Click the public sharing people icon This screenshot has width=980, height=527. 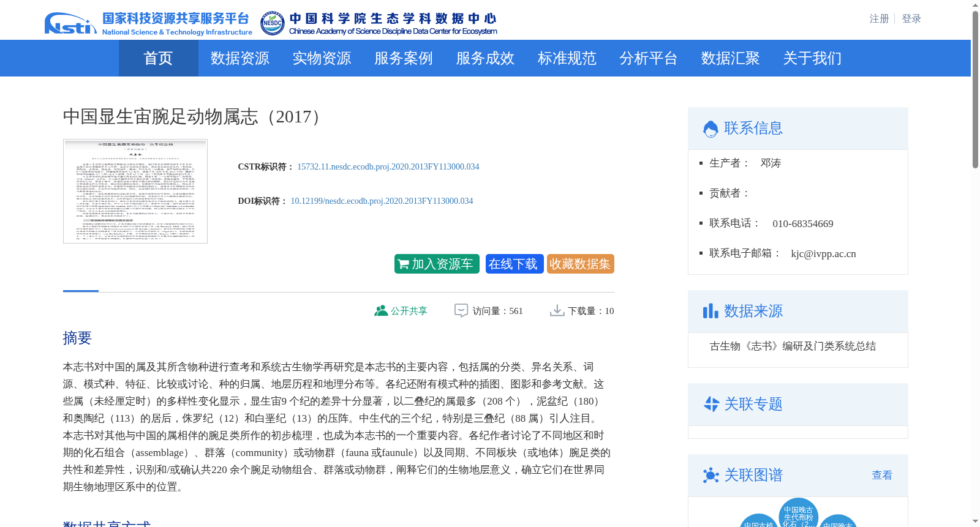point(381,311)
